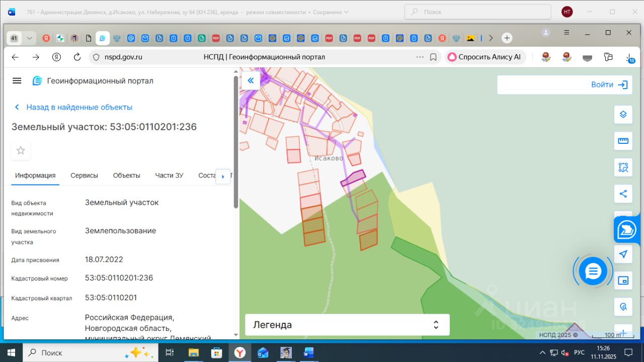644x362 pixels.
Task: Open the blue chat assistant bubble
Action: pos(593,271)
